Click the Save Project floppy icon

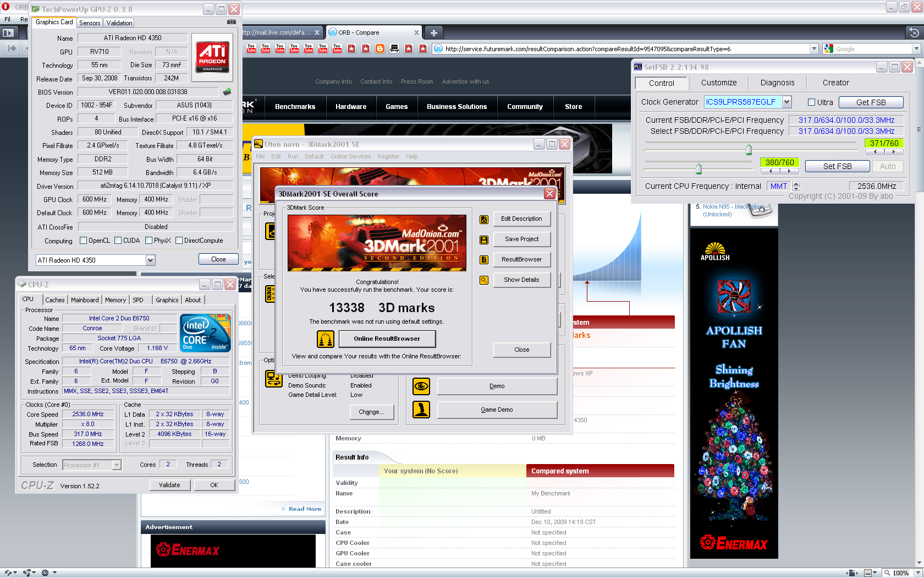(x=484, y=239)
